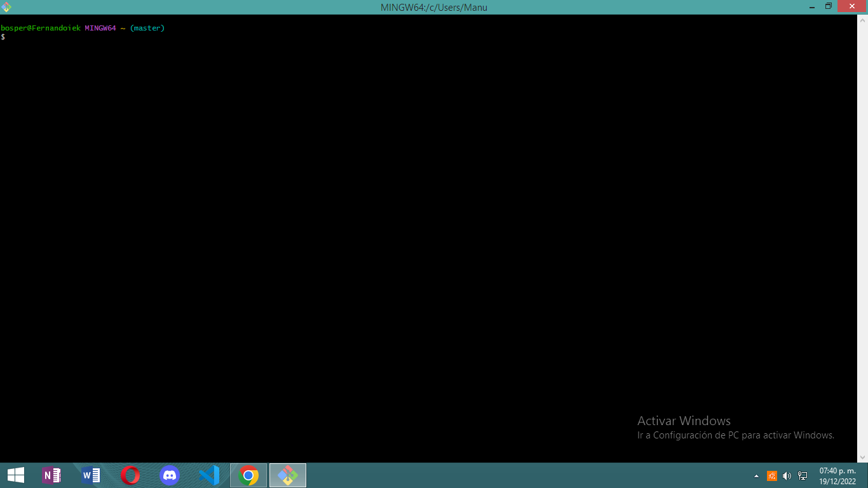Close the MINGW64 terminal window

click(x=852, y=7)
